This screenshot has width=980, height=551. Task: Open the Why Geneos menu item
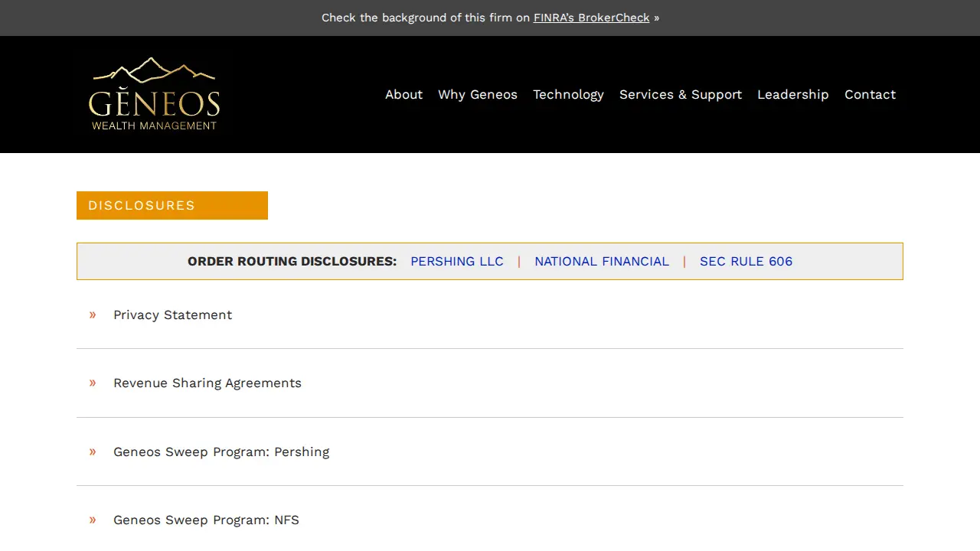pyautogui.click(x=478, y=94)
